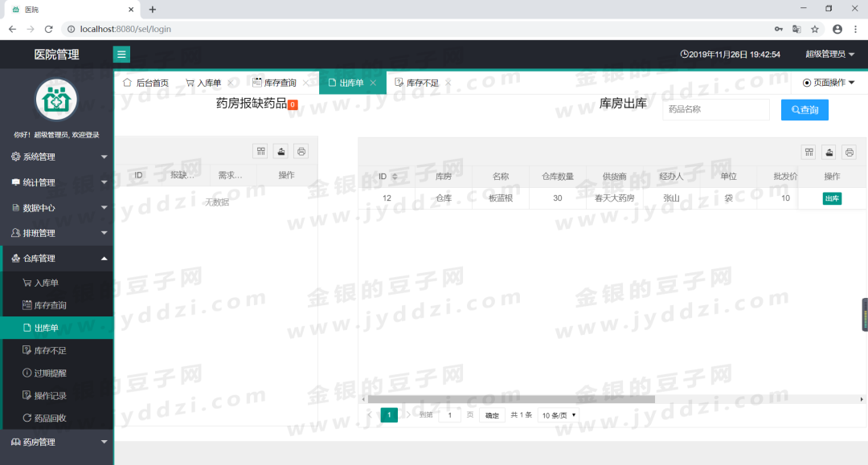Close the 出库单 tab

373,83
